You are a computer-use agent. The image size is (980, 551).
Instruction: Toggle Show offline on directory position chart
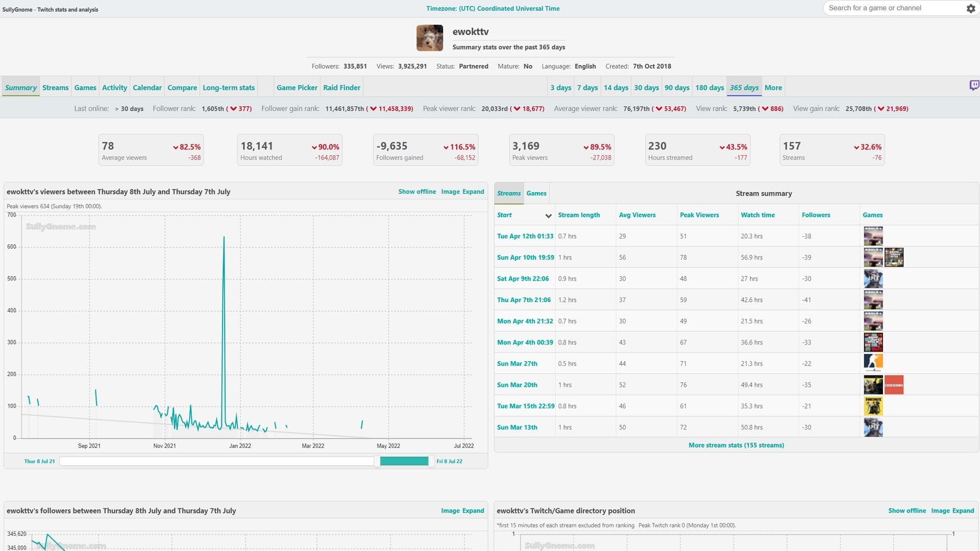click(906, 511)
